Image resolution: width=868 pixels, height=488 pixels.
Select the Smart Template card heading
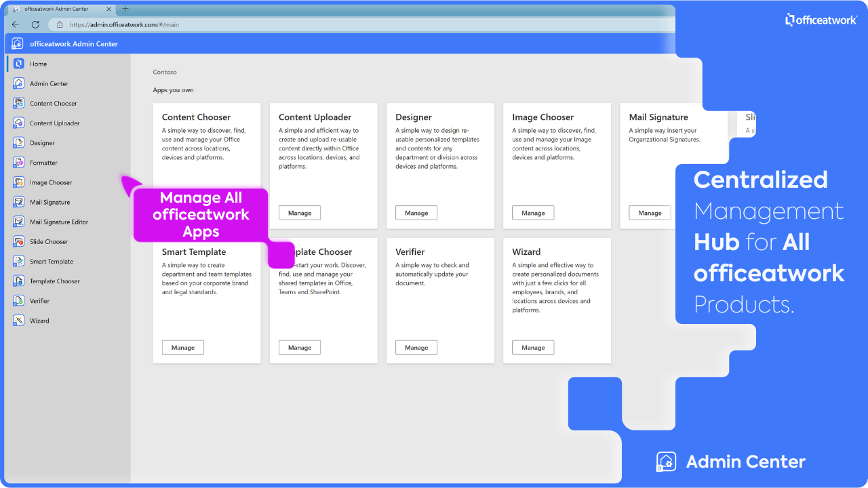pos(194,252)
